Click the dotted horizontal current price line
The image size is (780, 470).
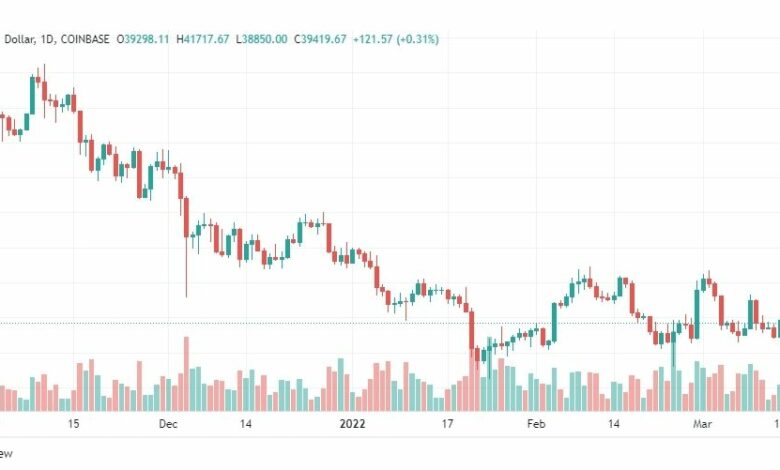[x=390, y=323]
